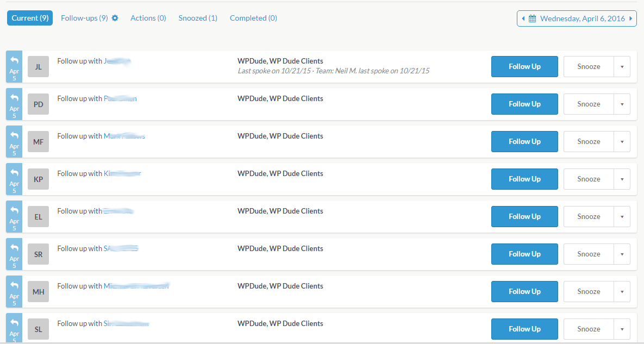Click Follow Up button on EL row
This screenshot has height=344, width=644.
coord(524,216)
